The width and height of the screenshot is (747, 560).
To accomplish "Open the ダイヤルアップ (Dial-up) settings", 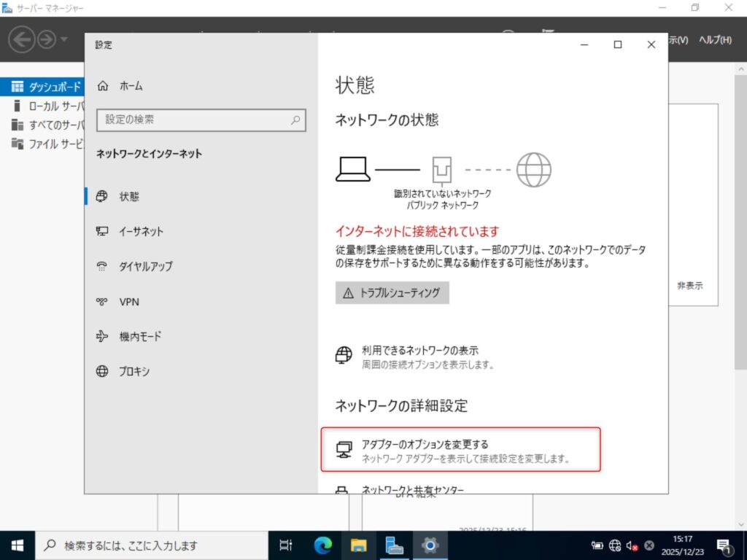I will 145,267.
